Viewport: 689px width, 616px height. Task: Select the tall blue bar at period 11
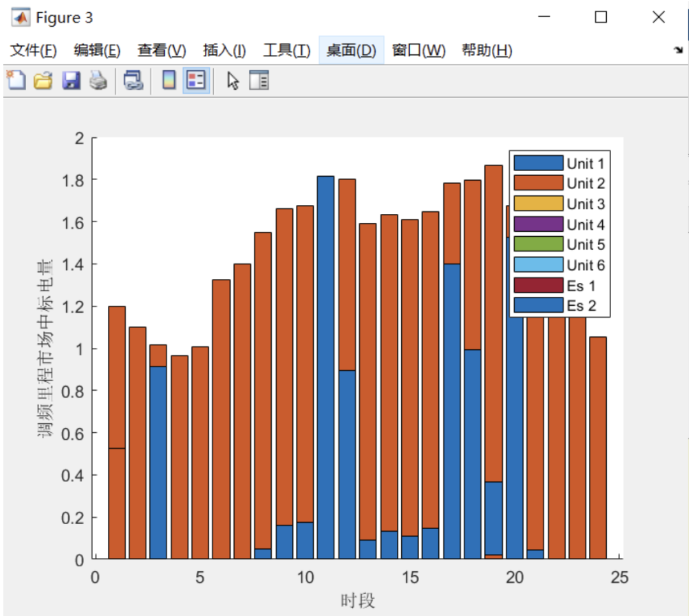click(x=325, y=368)
